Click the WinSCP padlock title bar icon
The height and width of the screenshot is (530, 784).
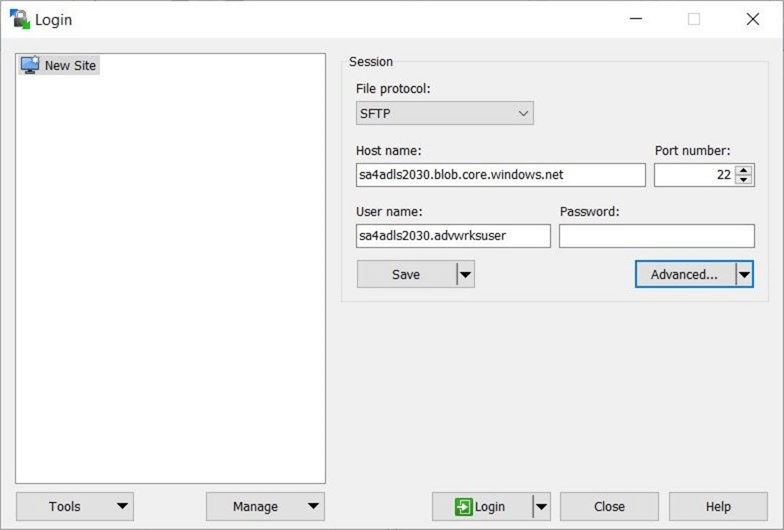click(20, 20)
